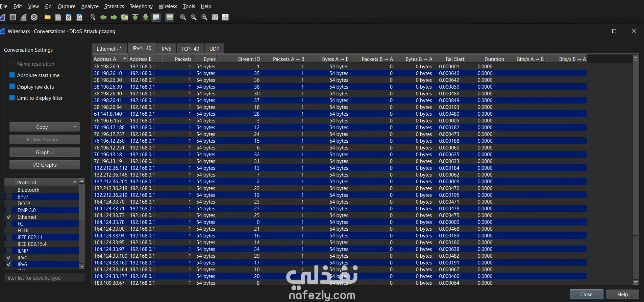
Task: Open the Wireless menu
Action: coord(168,6)
